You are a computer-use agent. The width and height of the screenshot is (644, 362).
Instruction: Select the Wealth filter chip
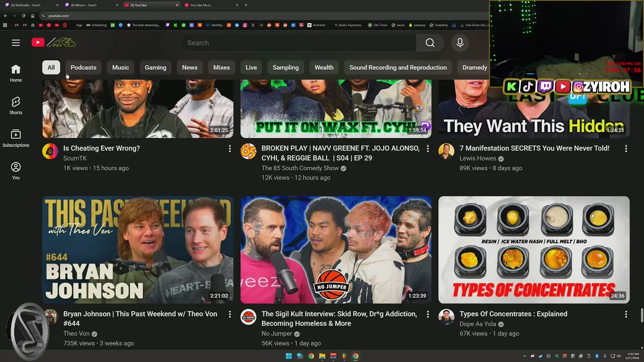324,67
